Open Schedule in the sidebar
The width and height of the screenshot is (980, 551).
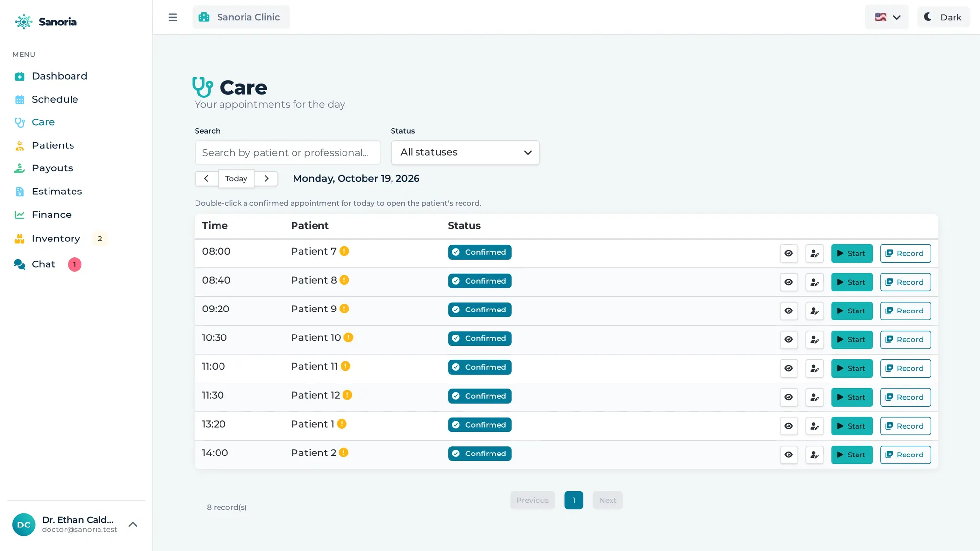(55, 99)
